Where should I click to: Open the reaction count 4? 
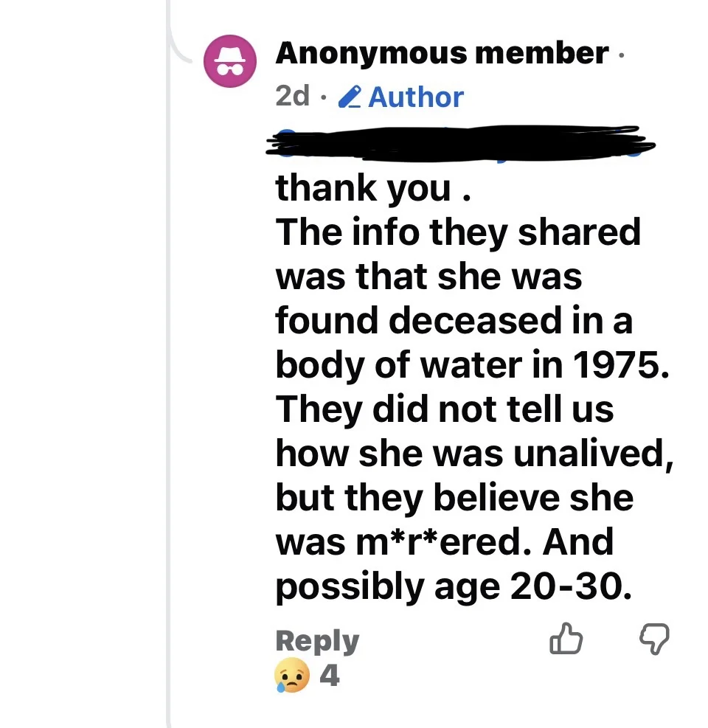330,675
